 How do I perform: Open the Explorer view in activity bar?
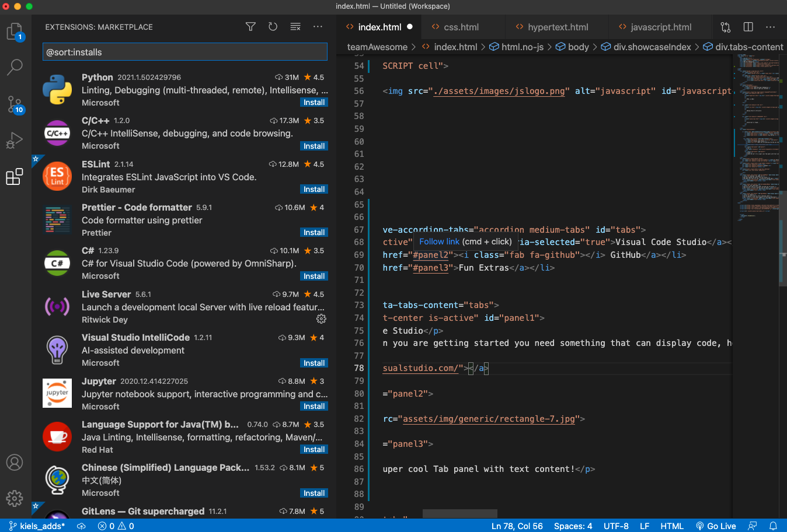point(15,32)
